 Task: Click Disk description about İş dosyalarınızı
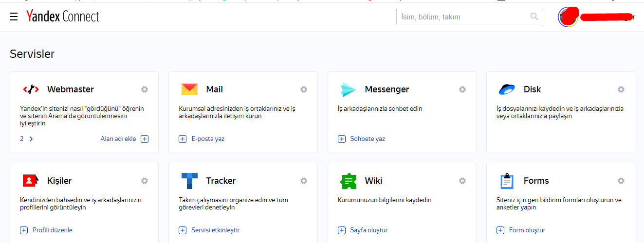[560, 112]
